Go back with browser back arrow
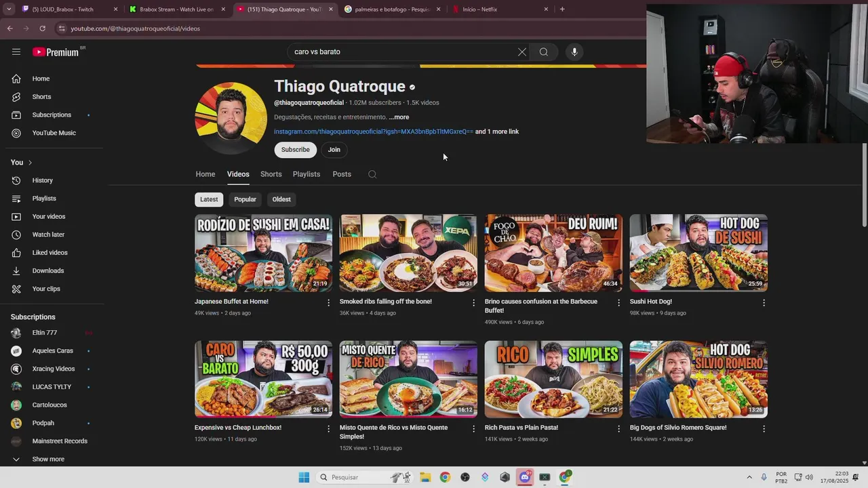The height and width of the screenshot is (488, 868). pyautogui.click(x=9, y=28)
